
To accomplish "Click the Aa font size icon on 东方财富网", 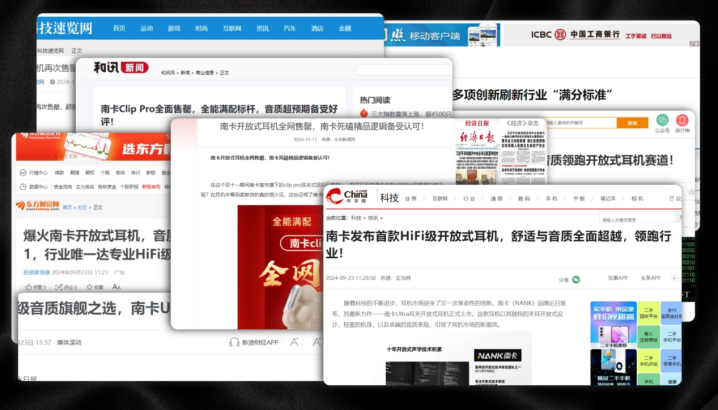I will pos(116,287).
